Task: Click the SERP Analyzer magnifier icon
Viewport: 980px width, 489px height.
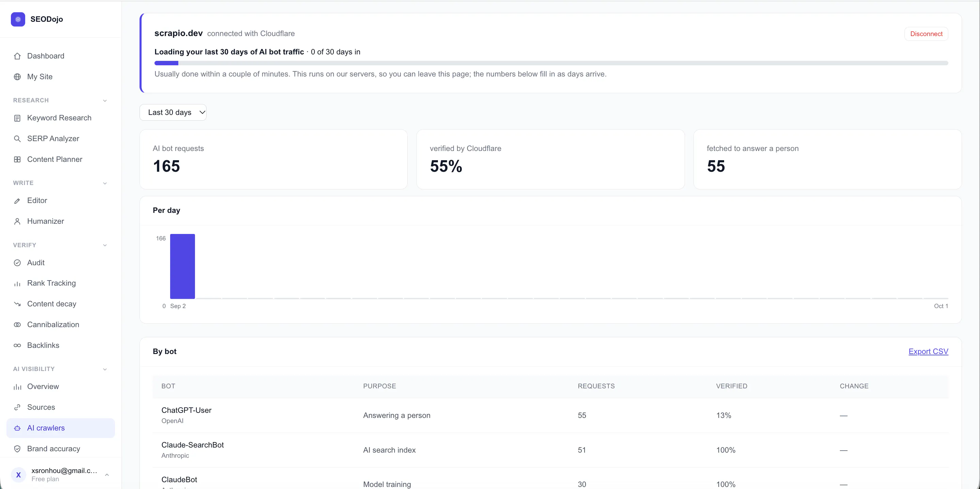Action: 17,139
